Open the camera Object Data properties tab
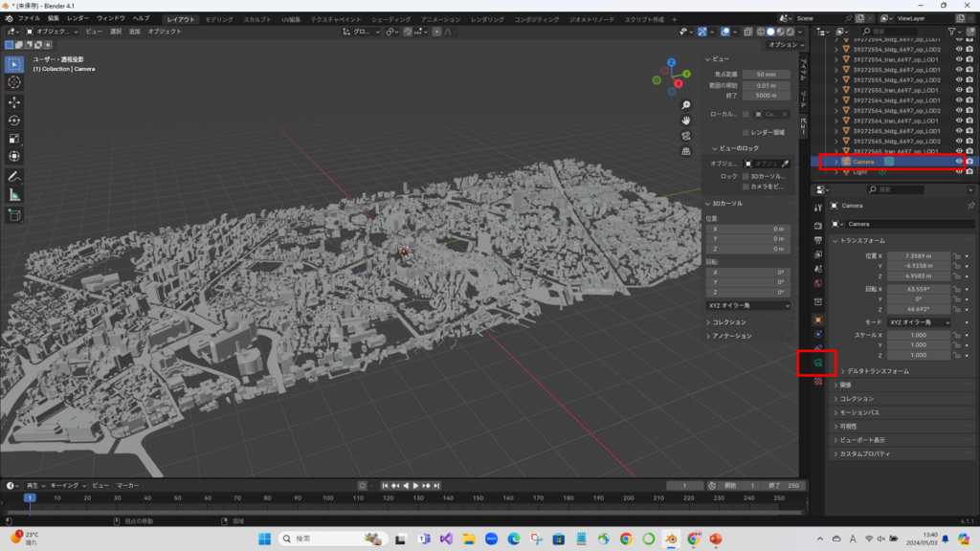This screenshot has height=551, width=980. (817, 364)
